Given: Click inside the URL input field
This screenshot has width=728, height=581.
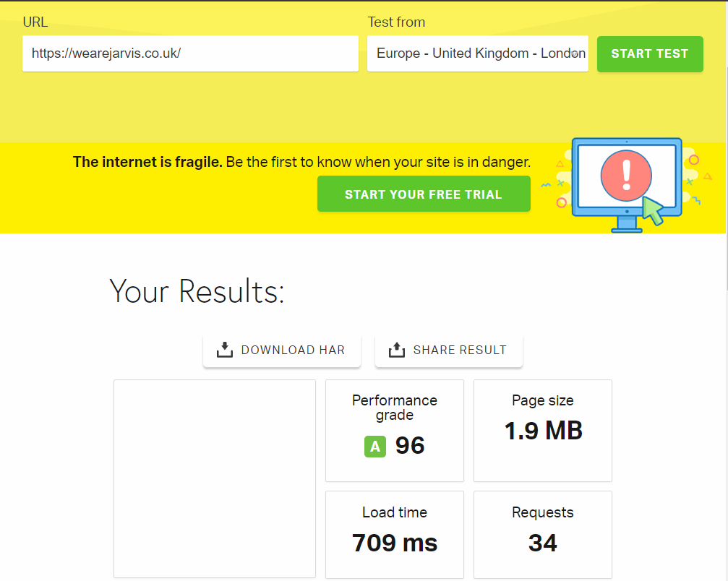Looking at the screenshot, I should tap(190, 53).
